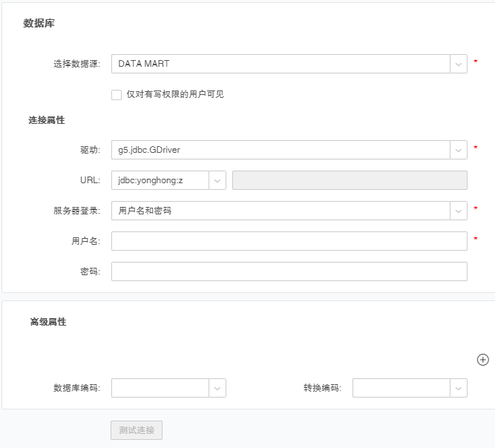
Task: Select the jdbc:yonghong:z URL combo box
Action: [160, 180]
